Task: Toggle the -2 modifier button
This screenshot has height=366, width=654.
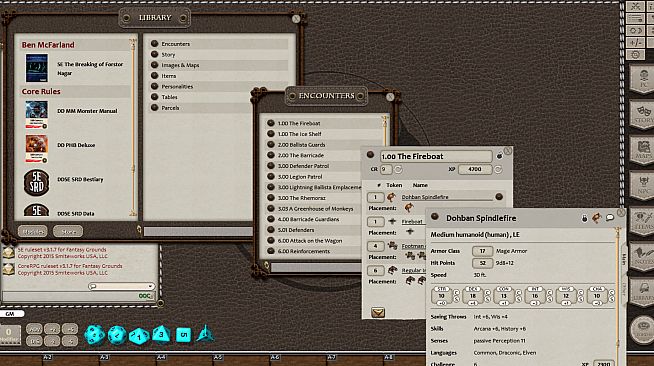Action: click(x=52, y=341)
